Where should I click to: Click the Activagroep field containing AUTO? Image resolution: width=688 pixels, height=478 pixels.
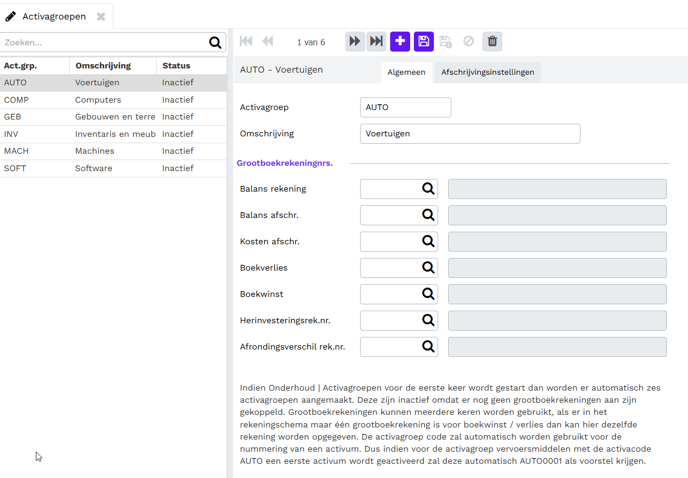coord(405,107)
